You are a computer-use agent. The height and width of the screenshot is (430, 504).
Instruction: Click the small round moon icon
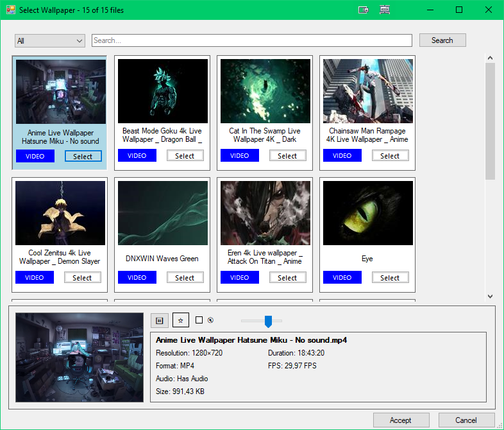[210, 320]
